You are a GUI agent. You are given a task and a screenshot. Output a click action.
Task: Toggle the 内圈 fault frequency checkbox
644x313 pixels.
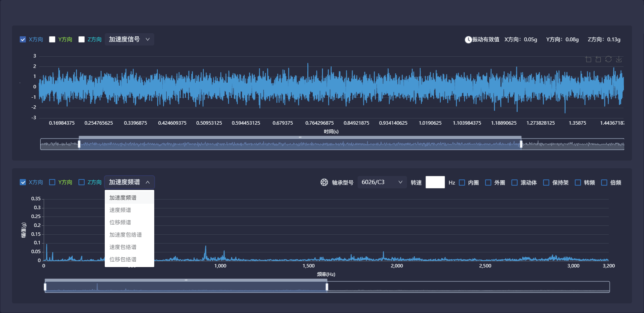(x=462, y=183)
